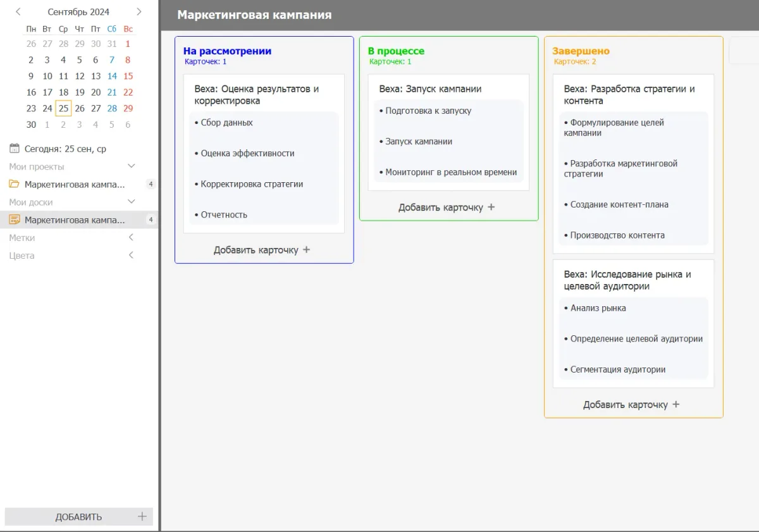Click the Сбор данных checklist item
The height and width of the screenshot is (532, 759).
(x=226, y=123)
